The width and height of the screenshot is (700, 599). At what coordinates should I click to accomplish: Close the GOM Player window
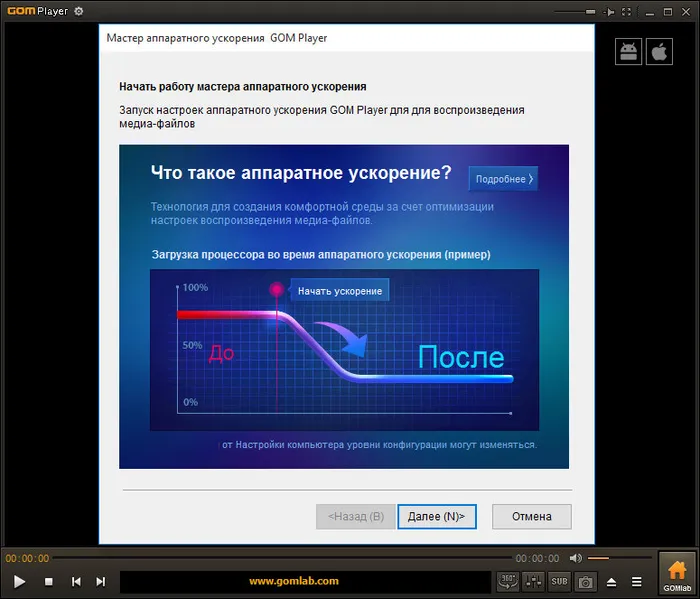[x=686, y=12]
